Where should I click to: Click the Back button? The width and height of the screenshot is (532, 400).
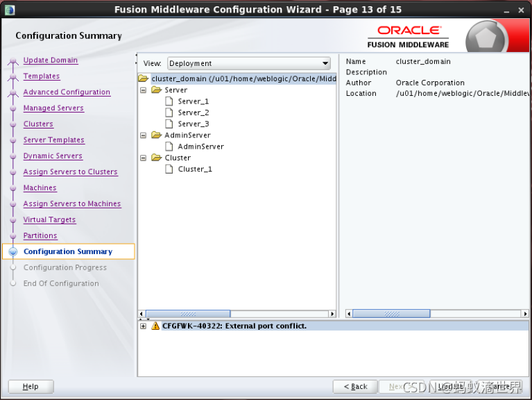355,386
